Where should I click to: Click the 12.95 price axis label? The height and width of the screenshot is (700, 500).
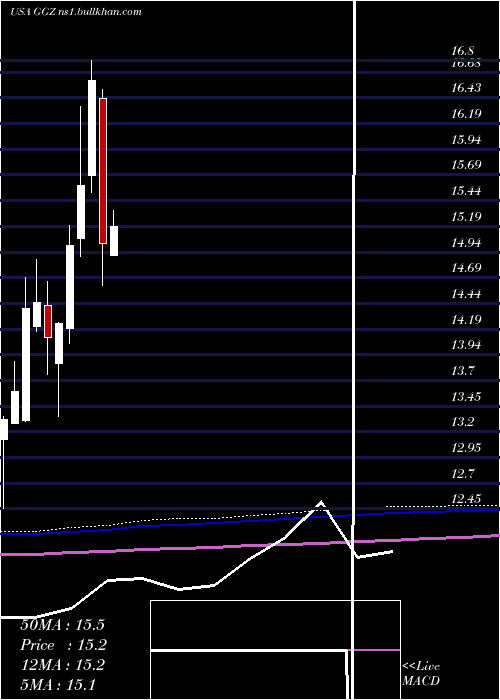466,448
